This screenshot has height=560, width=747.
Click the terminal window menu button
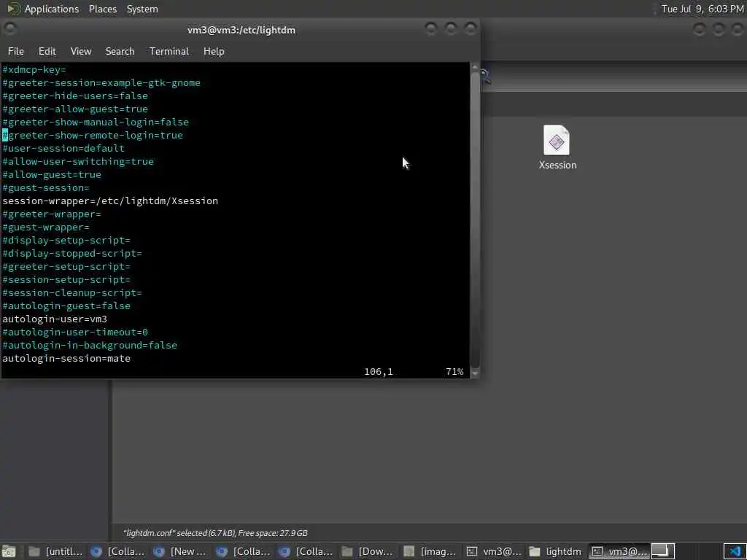[x=9, y=29]
